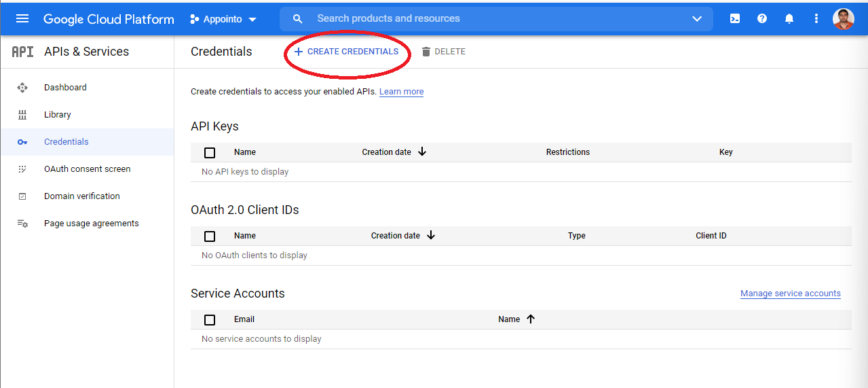This screenshot has width=868, height=388.
Task: Sort Service Accounts by Name arrow
Action: pyautogui.click(x=531, y=319)
